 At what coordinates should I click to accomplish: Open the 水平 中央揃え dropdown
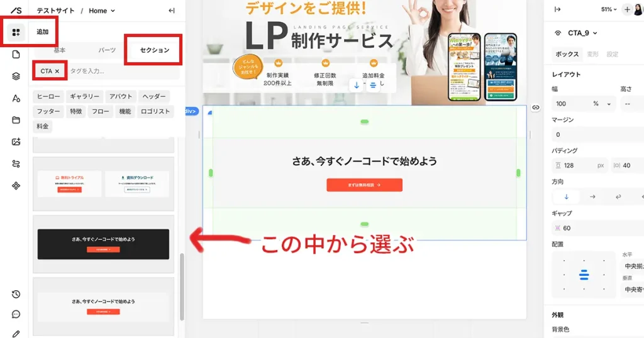click(x=634, y=266)
